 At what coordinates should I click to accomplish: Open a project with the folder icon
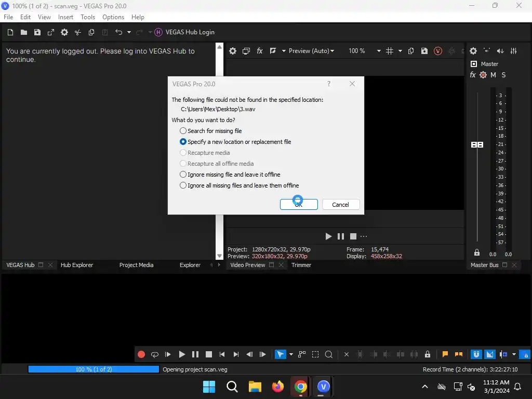click(x=24, y=32)
